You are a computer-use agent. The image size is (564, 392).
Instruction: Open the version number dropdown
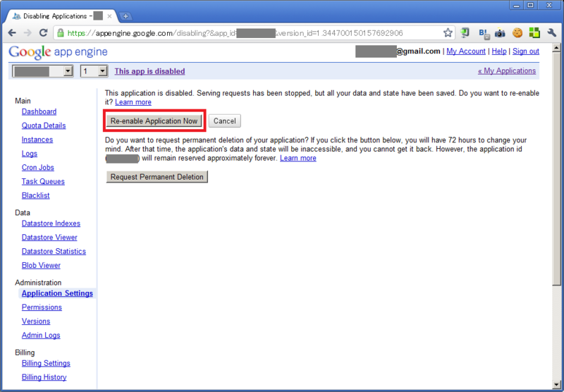[94, 71]
